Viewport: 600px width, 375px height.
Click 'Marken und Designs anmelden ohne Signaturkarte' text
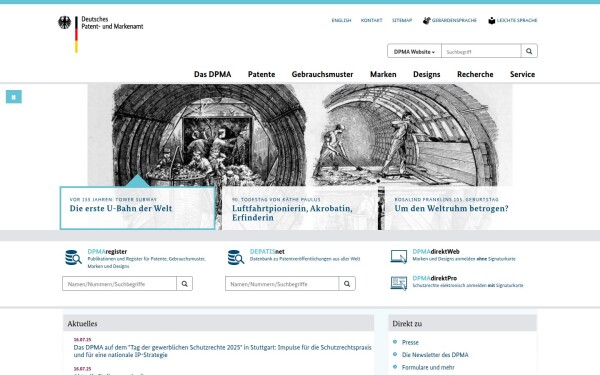(x=464, y=259)
